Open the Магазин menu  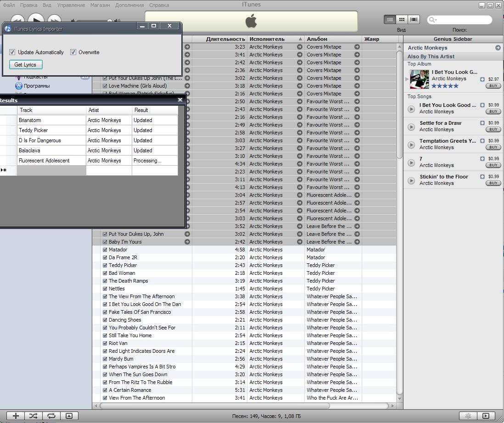tap(100, 5)
